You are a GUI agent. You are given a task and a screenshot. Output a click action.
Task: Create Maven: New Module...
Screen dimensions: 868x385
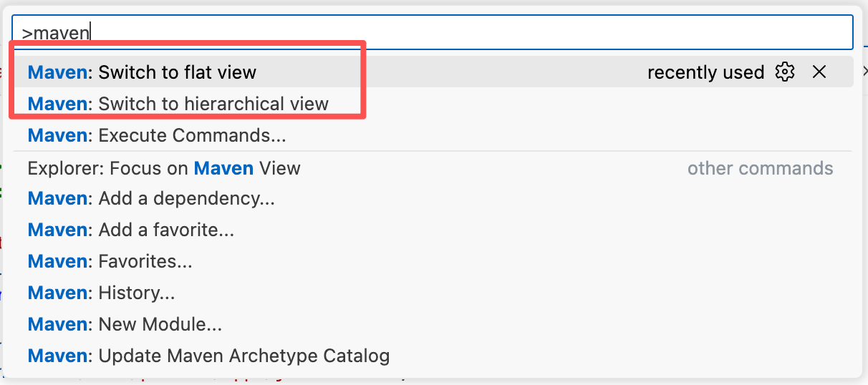125,324
